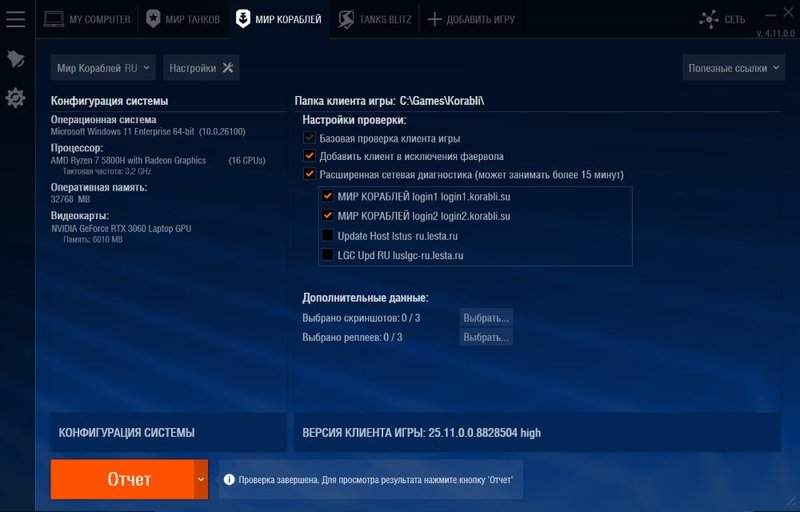Check the LGC Upd RU checkbox
Image resolution: width=800 pixels, height=512 pixels.
(x=328, y=256)
